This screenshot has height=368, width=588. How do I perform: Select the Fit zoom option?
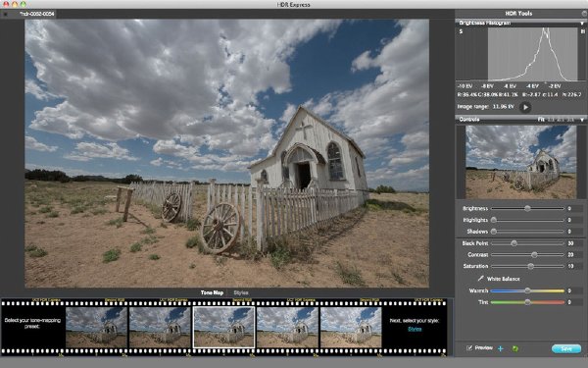(x=541, y=120)
